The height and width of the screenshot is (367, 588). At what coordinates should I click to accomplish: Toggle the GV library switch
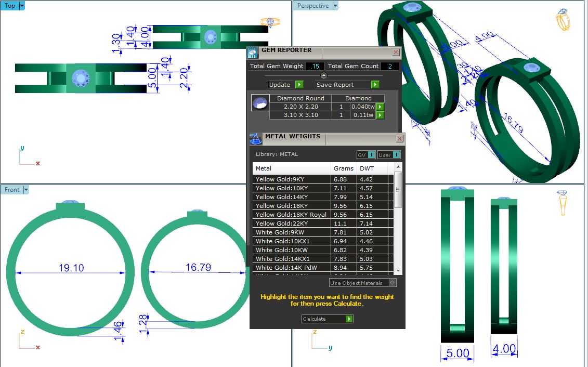tap(371, 155)
